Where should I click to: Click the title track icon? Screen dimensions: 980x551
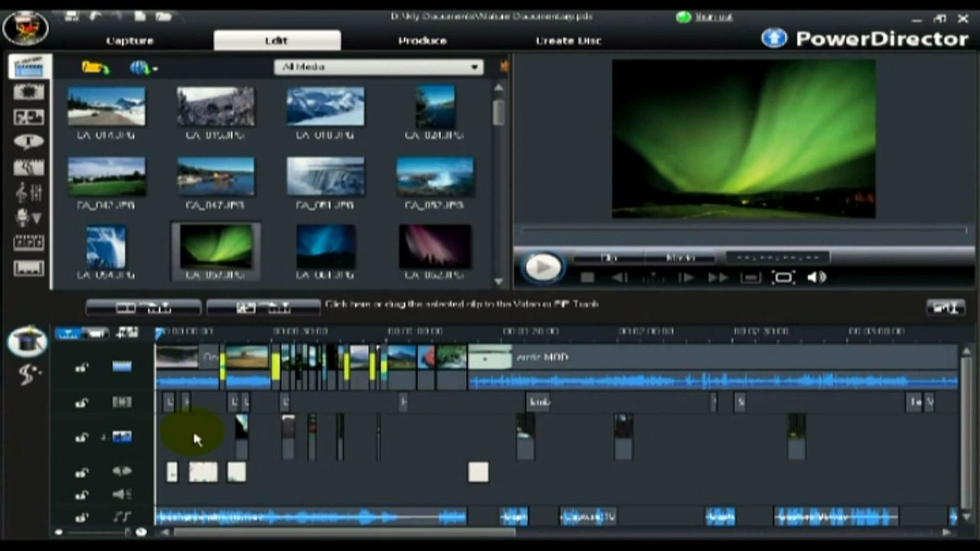click(122, 471)
